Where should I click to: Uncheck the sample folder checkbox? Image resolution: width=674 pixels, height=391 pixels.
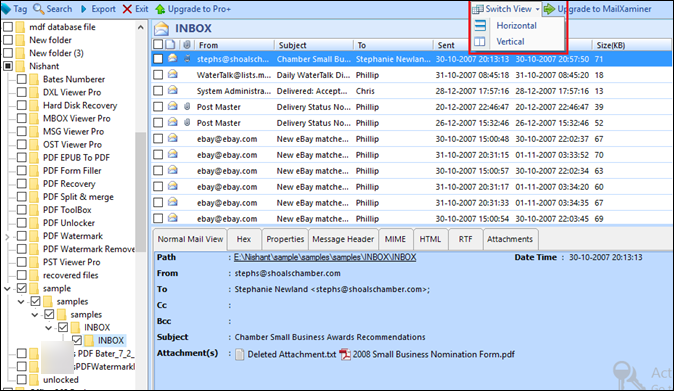point(21,288)
